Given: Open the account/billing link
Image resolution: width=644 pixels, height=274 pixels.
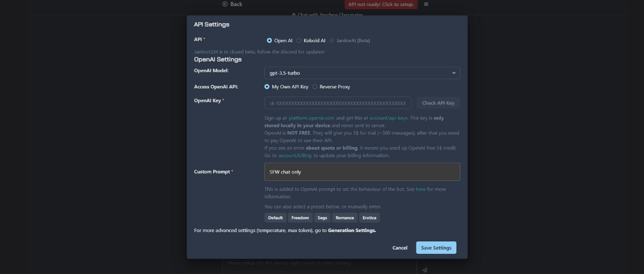Looking at the screenshot, I should coord(295,156).
